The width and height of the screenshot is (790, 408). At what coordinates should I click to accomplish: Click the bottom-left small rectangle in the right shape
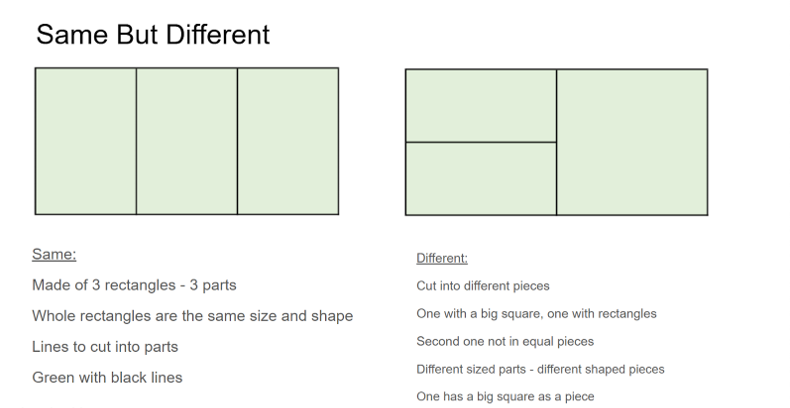tap(481, 179)
